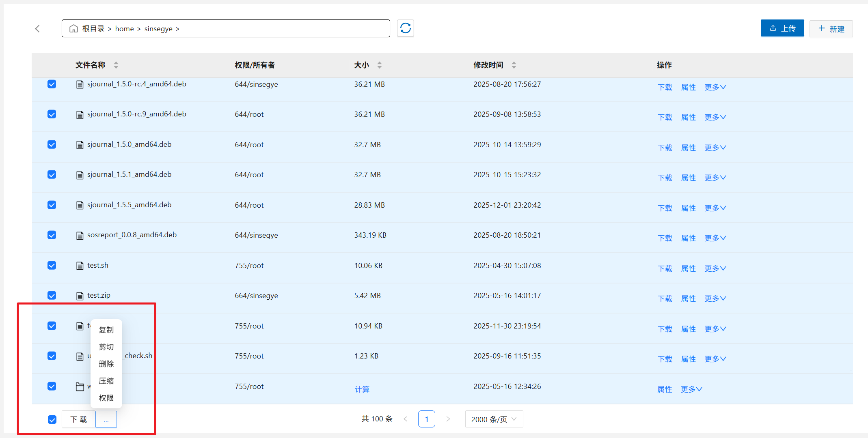The image size is (868, 438).
Task: Expand 更多 menu for sjournal_1.5.5_amd64.deb
Action: (715, 208)
